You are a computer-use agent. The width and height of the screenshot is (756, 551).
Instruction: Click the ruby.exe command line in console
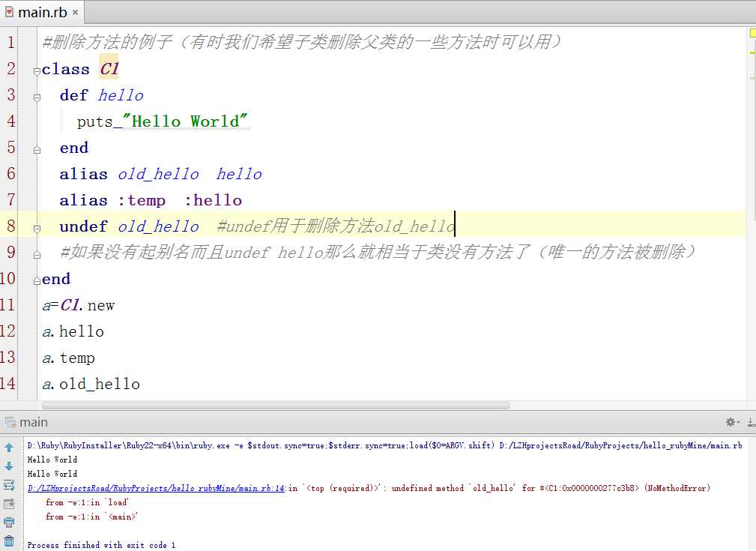(x=385, y=445)
